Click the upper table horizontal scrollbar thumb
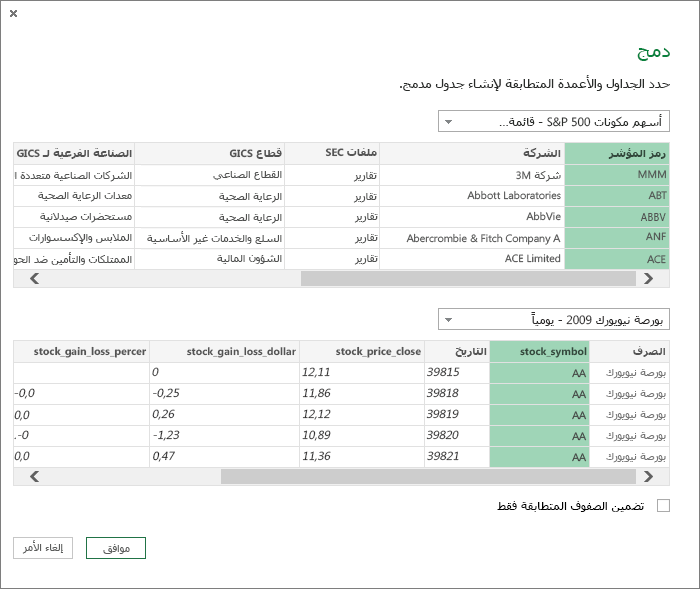Viewport: 700px width, 589px height. pyautogui.click(x=468, y=279)
